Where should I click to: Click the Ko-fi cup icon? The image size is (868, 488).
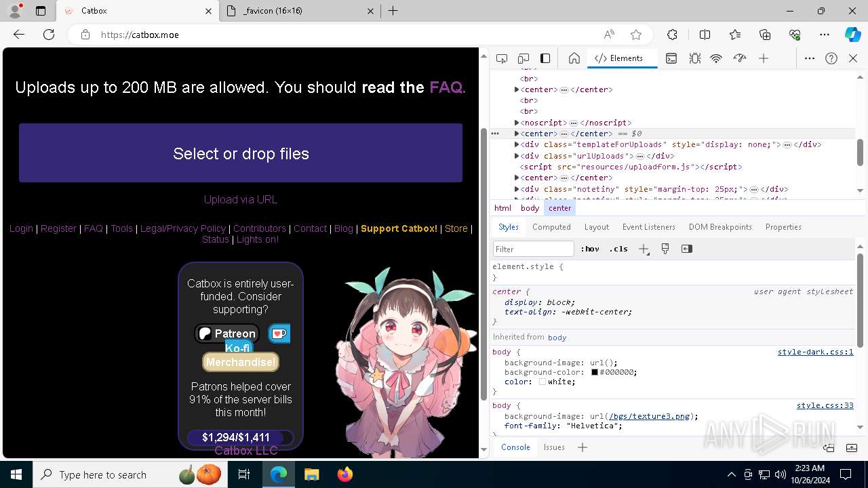[x=279, y=333]
